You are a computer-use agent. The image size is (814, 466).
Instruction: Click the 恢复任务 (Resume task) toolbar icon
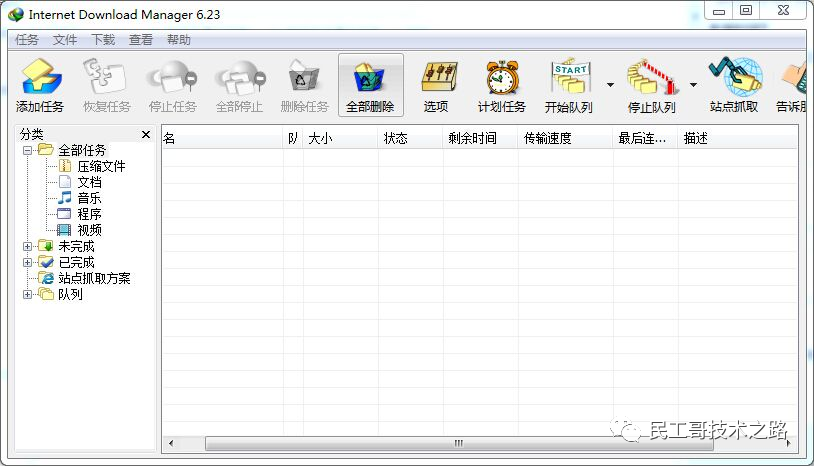[x=107, y=85]
